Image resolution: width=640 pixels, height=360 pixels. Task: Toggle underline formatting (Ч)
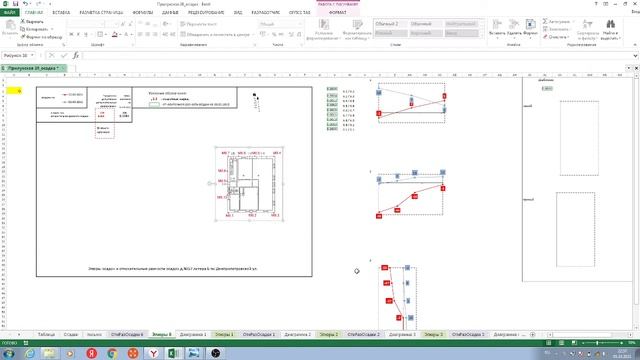86,34
